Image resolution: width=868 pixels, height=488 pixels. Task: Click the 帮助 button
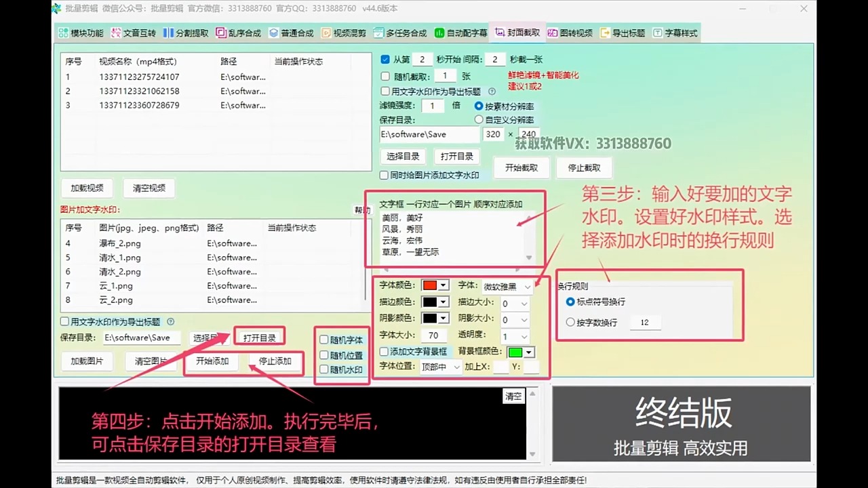(x=362, y=210)
